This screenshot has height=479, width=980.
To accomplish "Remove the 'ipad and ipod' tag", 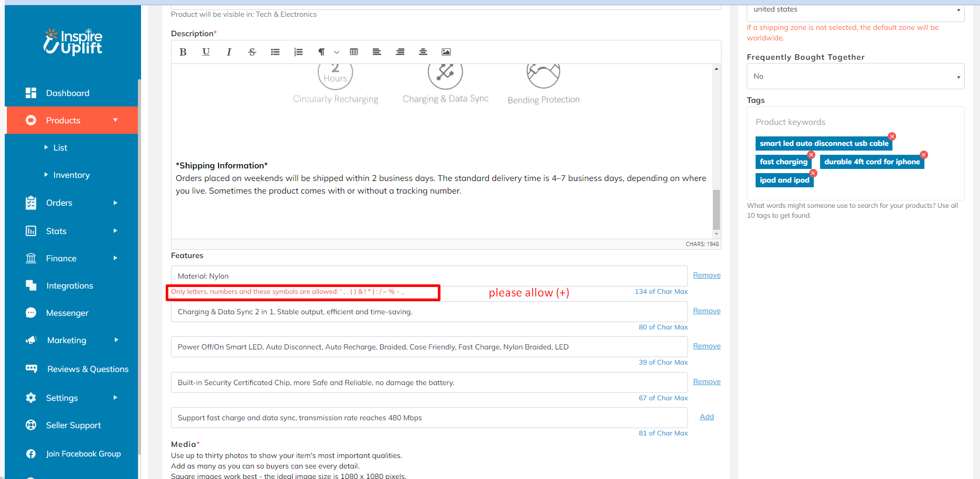I will pos(813,173).
